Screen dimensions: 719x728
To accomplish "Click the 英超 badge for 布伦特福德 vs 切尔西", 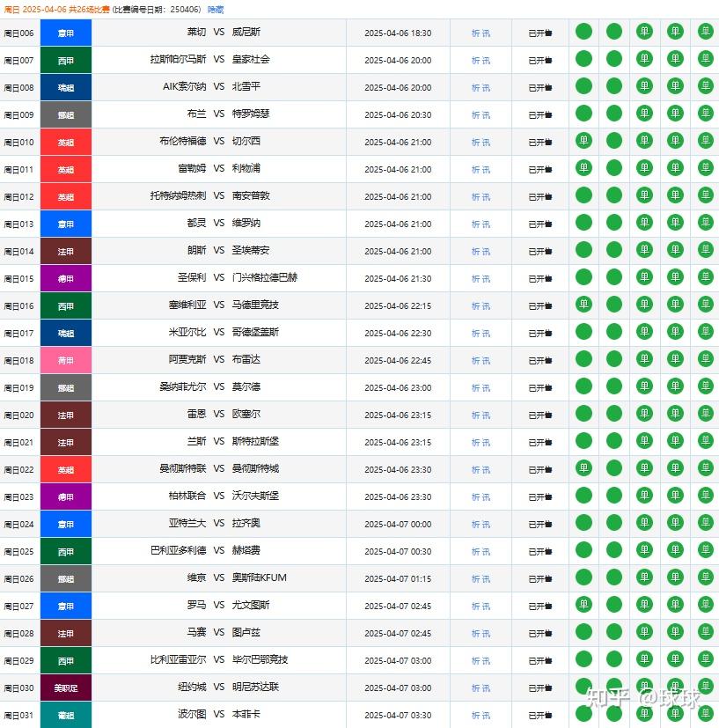I will tap(65, 141).
